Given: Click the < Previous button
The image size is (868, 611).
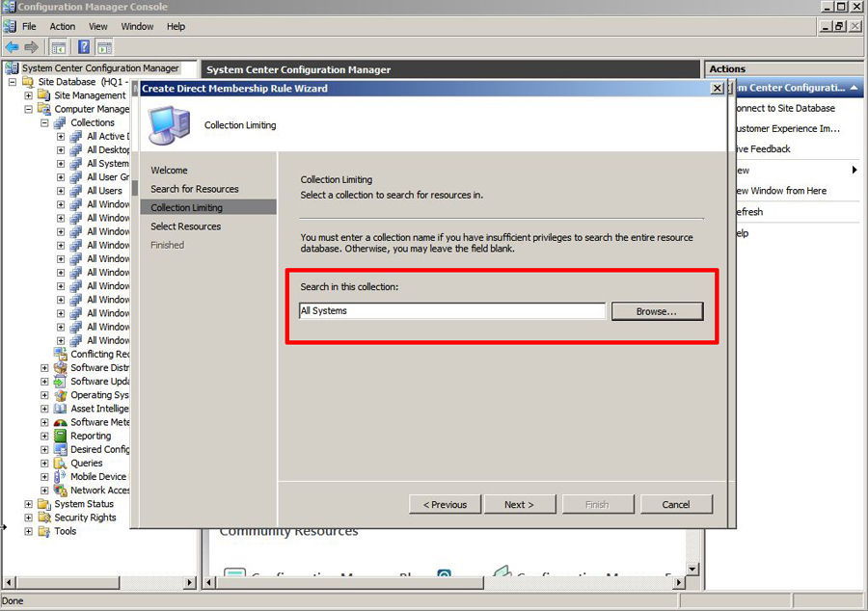Looking at the screenshot, I should coord(445,505).
